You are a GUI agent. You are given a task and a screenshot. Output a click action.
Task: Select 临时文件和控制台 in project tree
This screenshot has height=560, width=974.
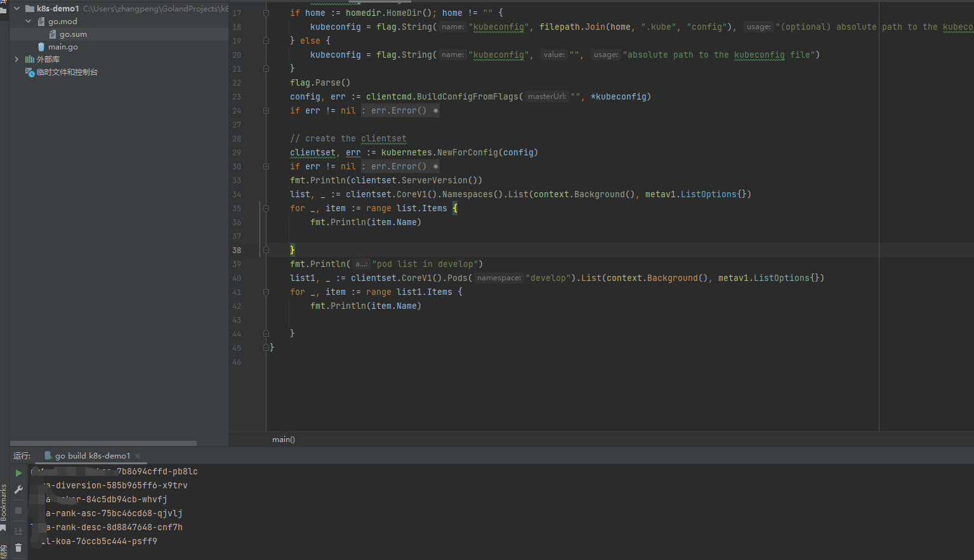pyautogui.click(x=67, y=72)
